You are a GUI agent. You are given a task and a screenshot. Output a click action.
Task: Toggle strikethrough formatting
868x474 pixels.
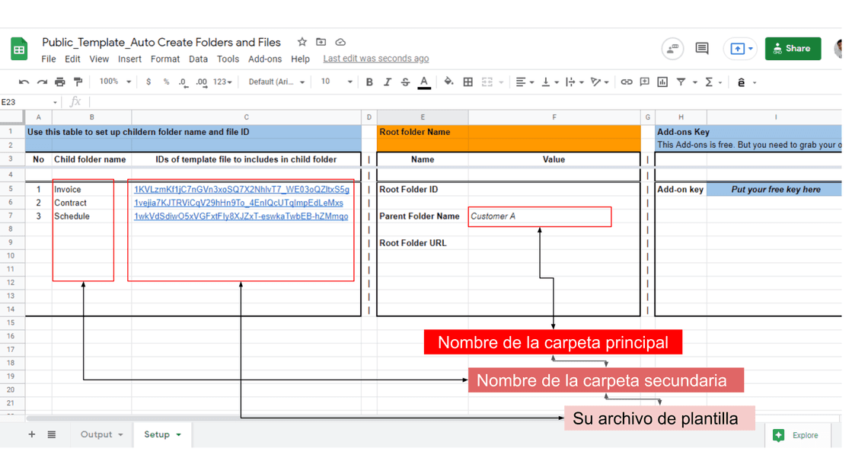[405, 82]
